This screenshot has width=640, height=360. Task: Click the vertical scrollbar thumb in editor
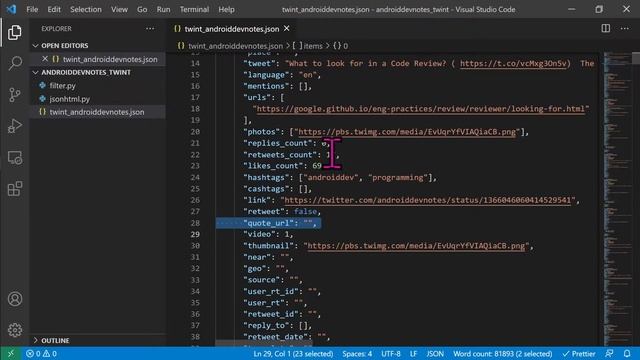click(636, 58)
